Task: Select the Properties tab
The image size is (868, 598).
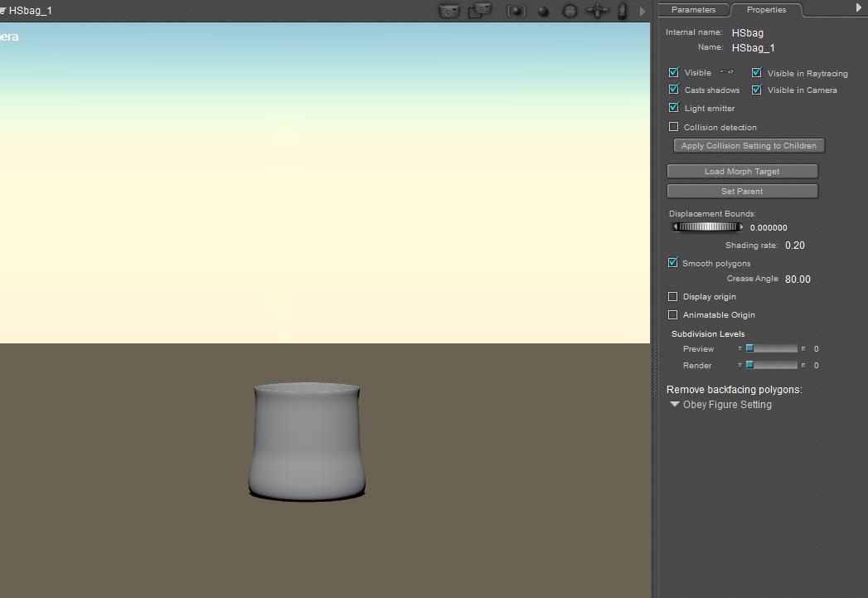Action: [766, 10]
